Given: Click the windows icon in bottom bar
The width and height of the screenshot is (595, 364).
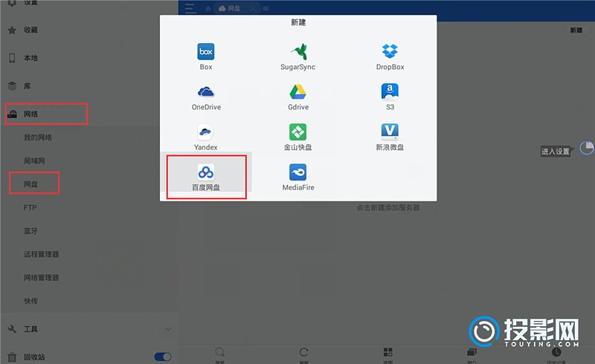Looking at the screenshot, I should 472,352.
